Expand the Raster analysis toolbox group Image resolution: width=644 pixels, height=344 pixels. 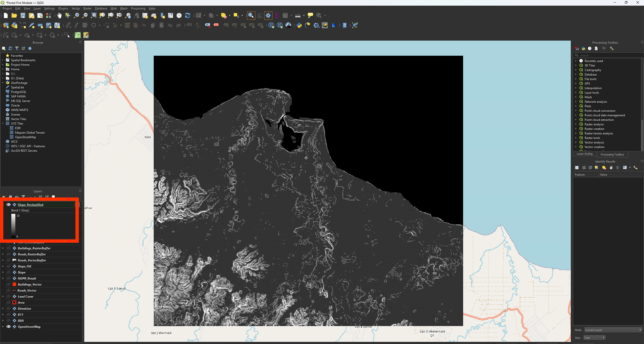tap(576, 124)
